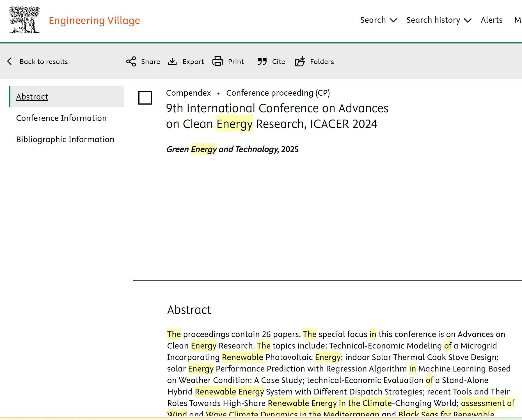This screenshot has width=522, height=420.
Task: Click the Folders save icon
Action: click(x=300, y=61)
